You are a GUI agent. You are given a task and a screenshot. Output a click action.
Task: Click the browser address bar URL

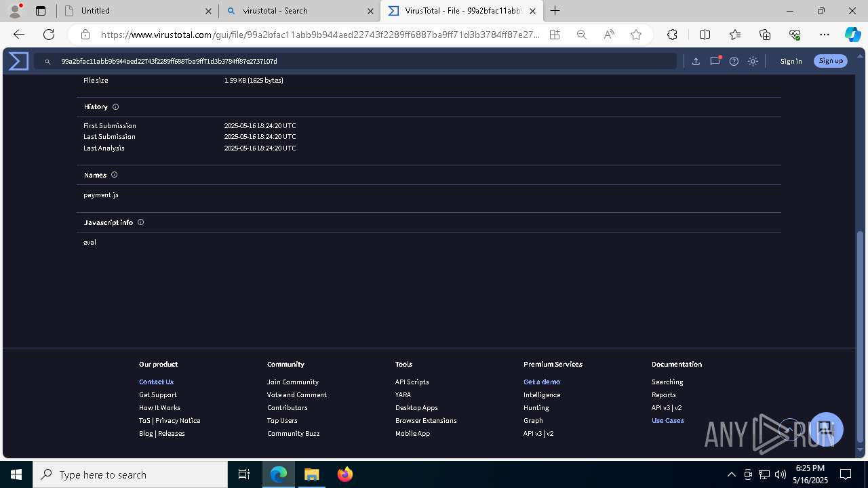coord(320,35)
